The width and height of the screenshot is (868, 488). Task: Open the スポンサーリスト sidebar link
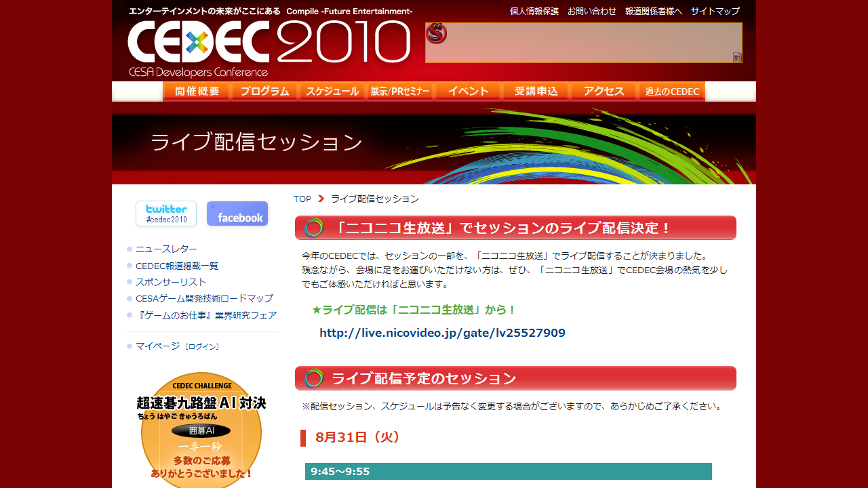(x=171, y=282)
